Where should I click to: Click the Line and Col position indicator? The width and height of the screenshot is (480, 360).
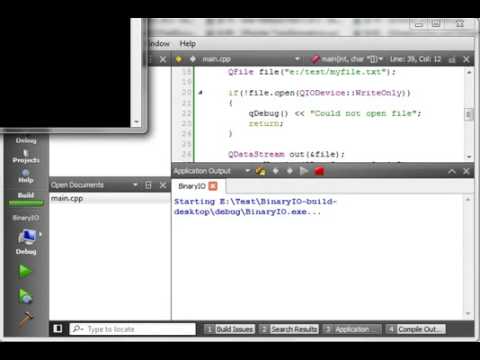(x=415, y=59)
